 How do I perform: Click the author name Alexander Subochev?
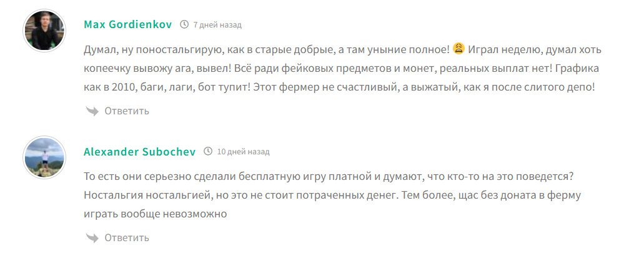140,152
